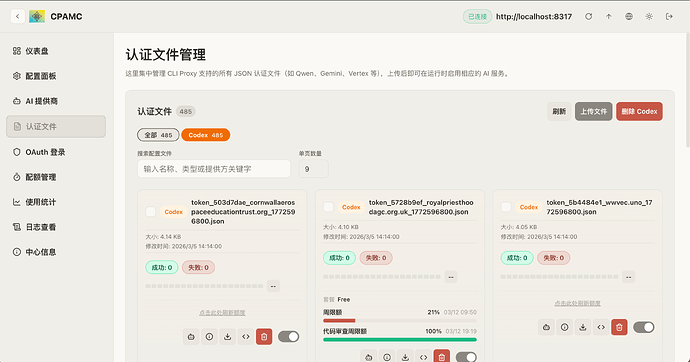Open 中心信息 menu item
Screen dimensions: 690x362
(x=56, y=252)
